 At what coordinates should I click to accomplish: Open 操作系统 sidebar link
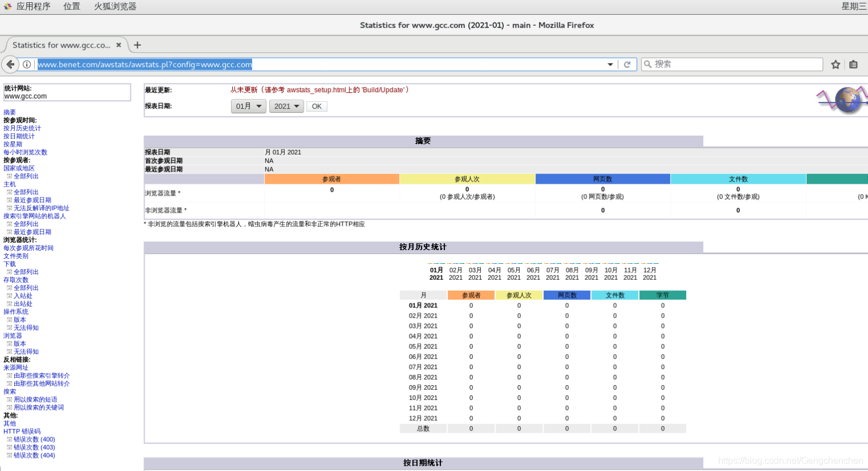coord(16,312)
